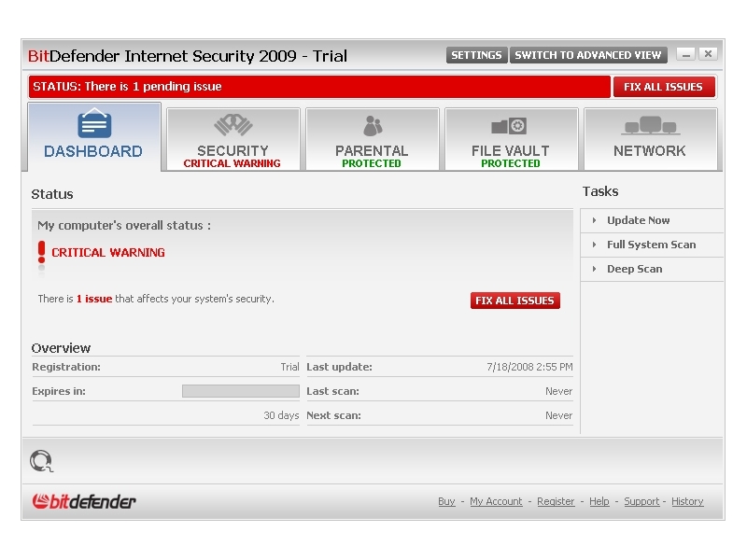Open the Help link
Screen dimensions: 747x560
click(x=599, y=501)
